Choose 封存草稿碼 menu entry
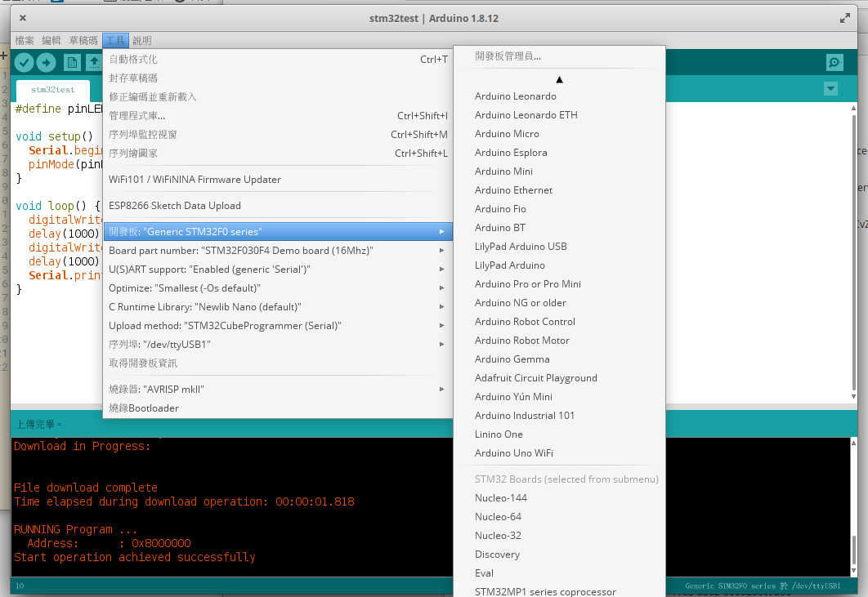868x597 pixels. point(278,78)
